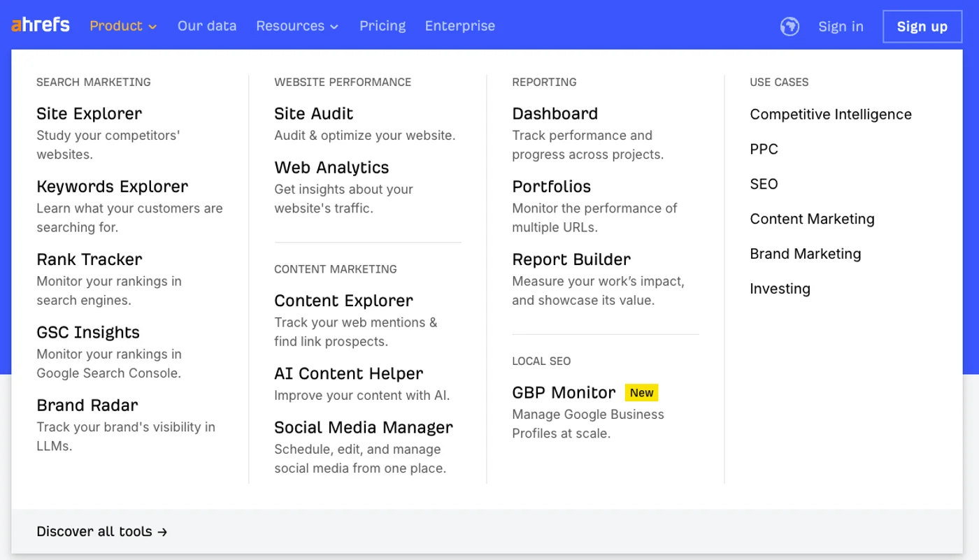Click the USE CASES section heading
The height and width of the screenshot is (560, 979).
779,82
